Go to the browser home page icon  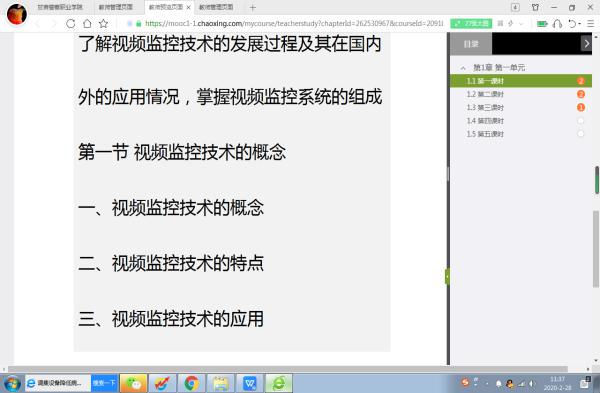(x=87, y=23)
